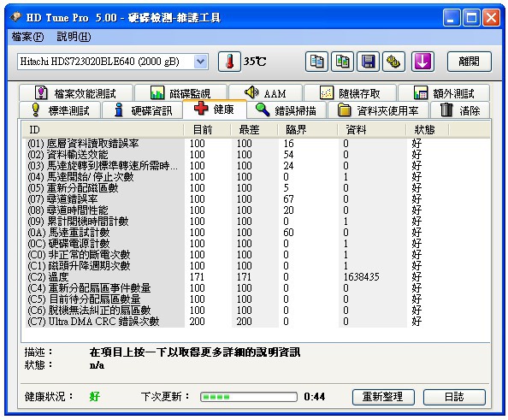Image resolution: width=508 pixels, height=420 pixels.
Task: Click the next update progress bar
Action: pyautogui.click(x=249, y=397)
